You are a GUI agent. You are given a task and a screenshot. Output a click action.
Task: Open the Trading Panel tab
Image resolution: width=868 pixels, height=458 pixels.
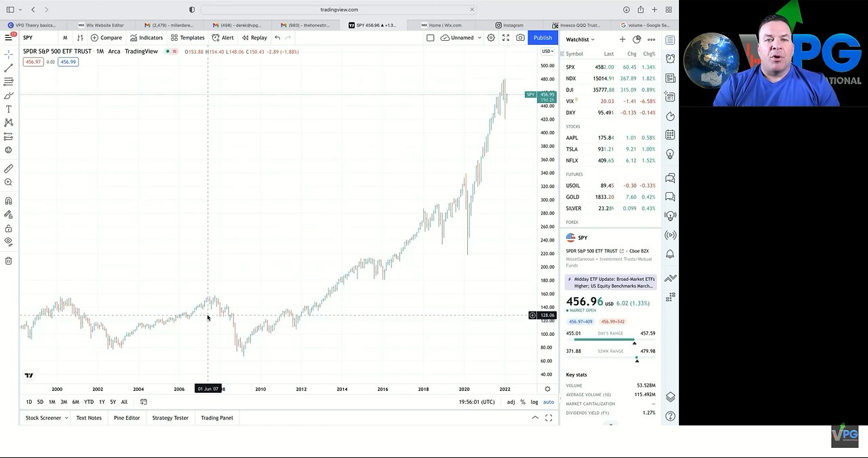point(217,418)
